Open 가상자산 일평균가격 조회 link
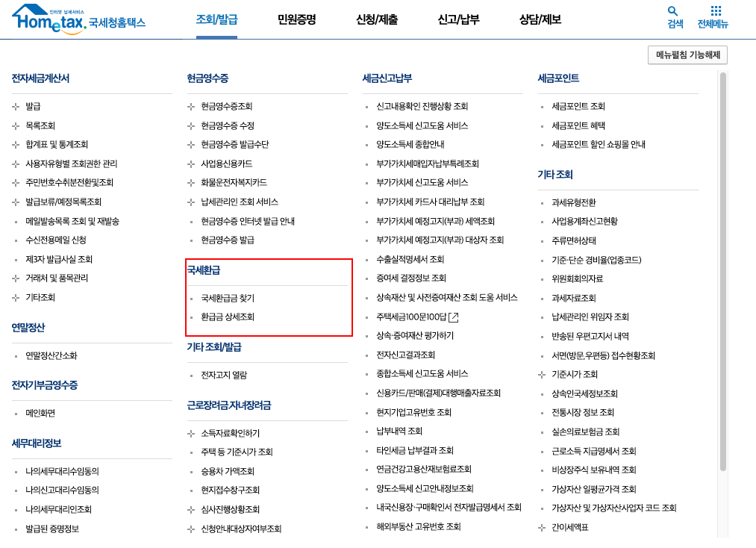The height and width of the screenshot is (548, 756). point(594,489)
